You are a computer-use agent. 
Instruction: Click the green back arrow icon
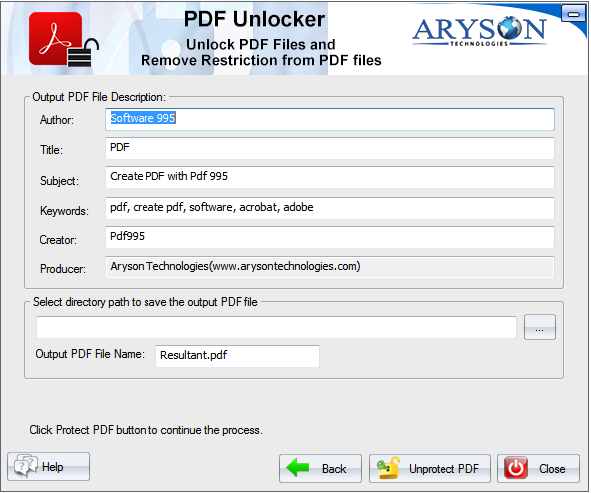(298, 468)
